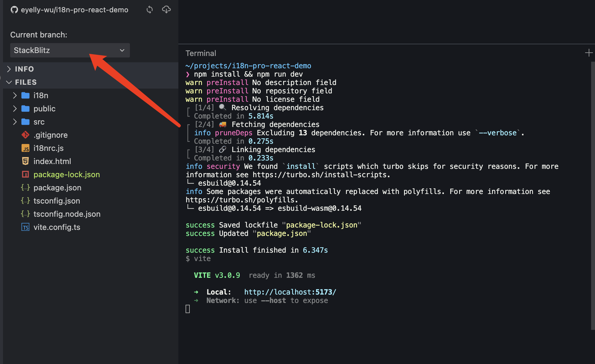Screen dimensions: 595x364
Task: Click the HTML icon next to index.html
Action: 25,161
